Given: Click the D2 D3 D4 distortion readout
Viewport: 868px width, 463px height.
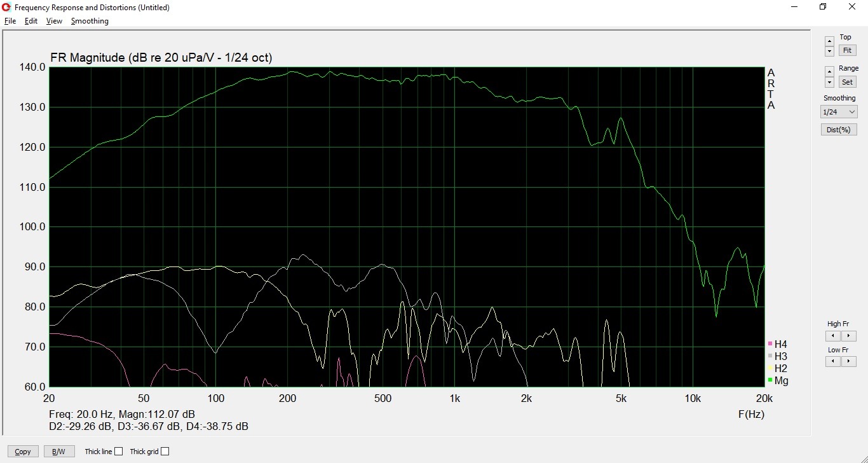Looking at the screenshot, I should pos(149,426).
